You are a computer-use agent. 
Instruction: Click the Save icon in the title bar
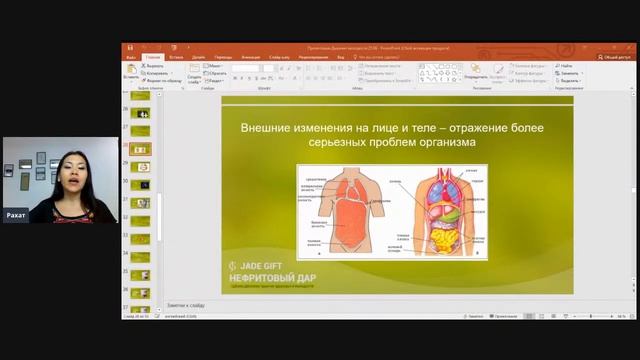point(130,48)
